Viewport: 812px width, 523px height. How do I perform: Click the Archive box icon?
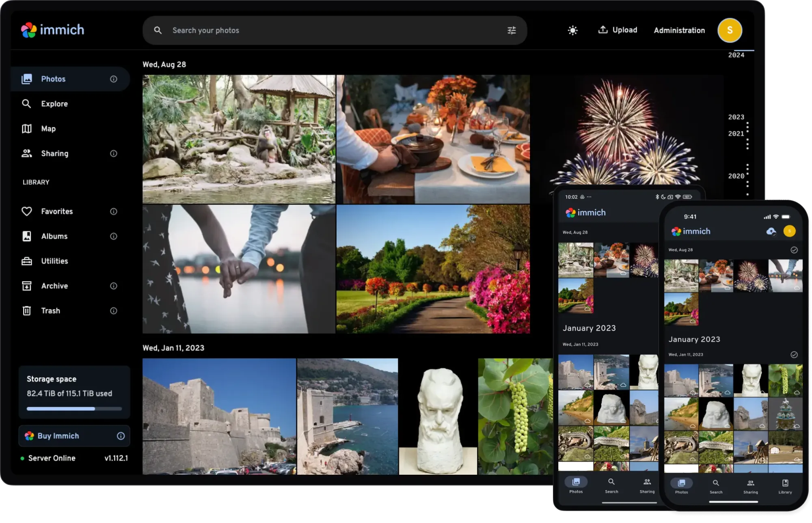pos(27,286)
